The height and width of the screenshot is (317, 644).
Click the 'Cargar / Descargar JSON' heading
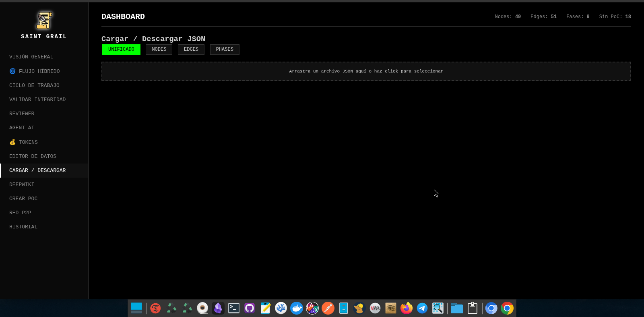153,39
